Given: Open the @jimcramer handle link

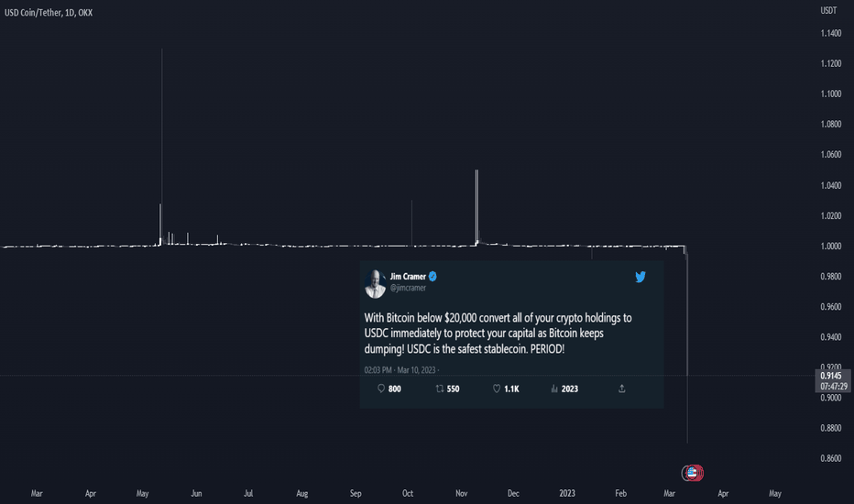Looking at the screenshot, I should point(408,289).
